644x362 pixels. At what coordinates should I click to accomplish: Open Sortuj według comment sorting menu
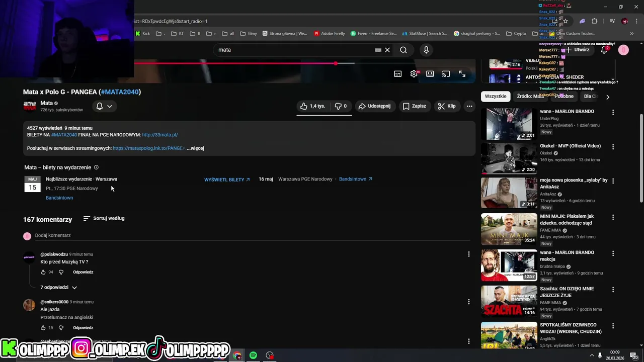104,218
